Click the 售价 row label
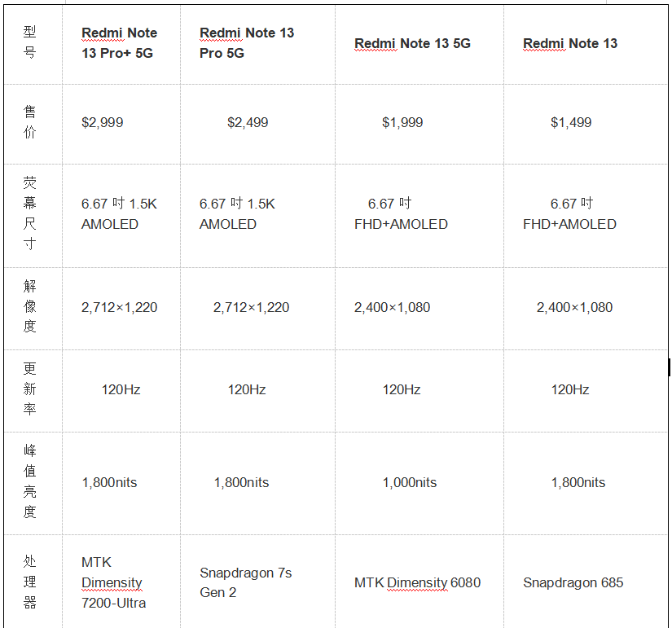This screenshot has width=672, height=628. point(30,122)
